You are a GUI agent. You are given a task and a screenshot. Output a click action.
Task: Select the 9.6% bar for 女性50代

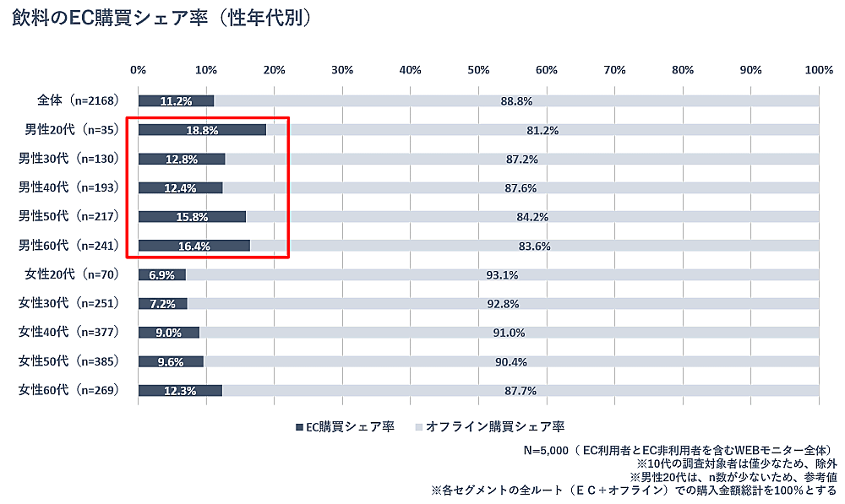point(171,361)
